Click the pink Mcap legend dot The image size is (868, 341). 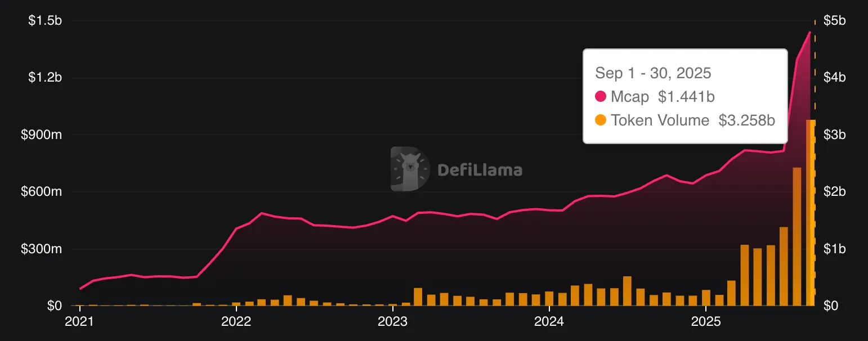click(x=601, y=97)
